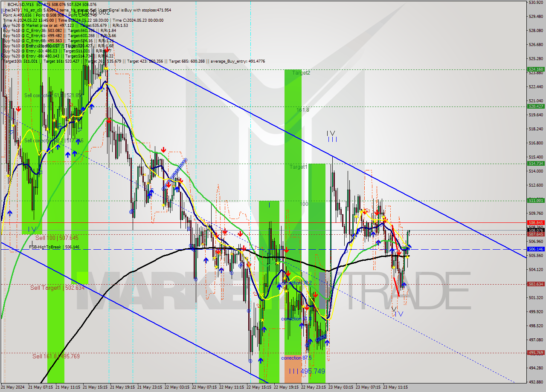Click the '21 May 07:15' time axis label

(x=40, y=388)
